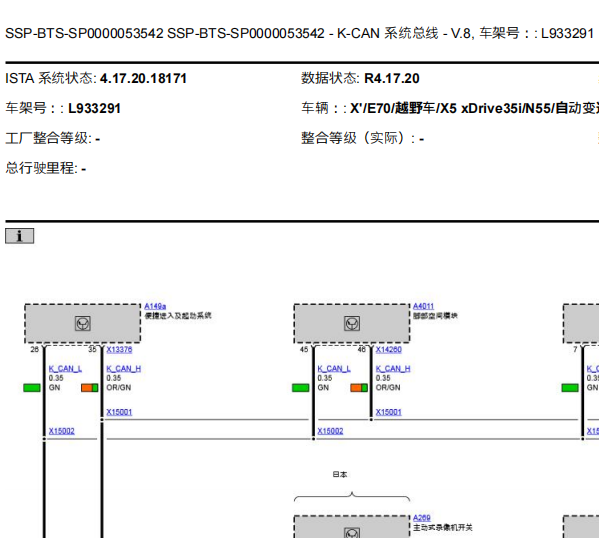The image size is (599, 538).
Task: Click the 'OR/GN' wire color text under X14260
Action: pos(388,387)
